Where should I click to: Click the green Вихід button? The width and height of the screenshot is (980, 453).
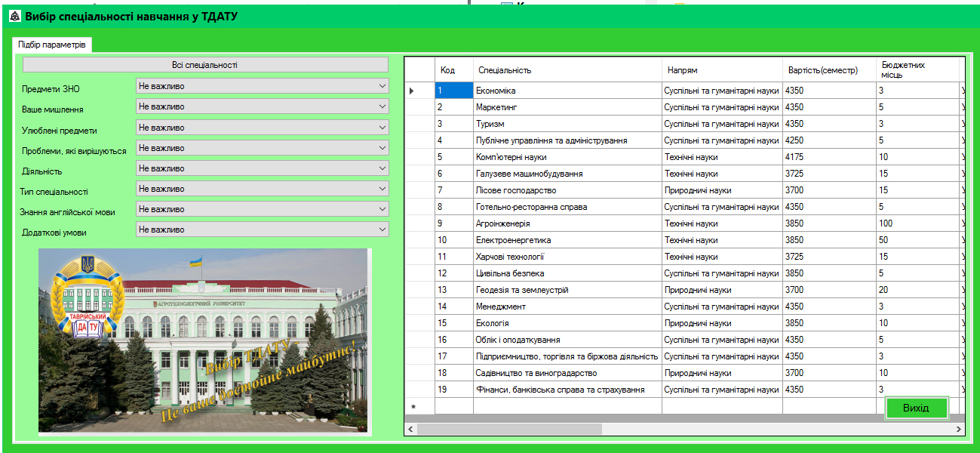(x=916, y=408)
